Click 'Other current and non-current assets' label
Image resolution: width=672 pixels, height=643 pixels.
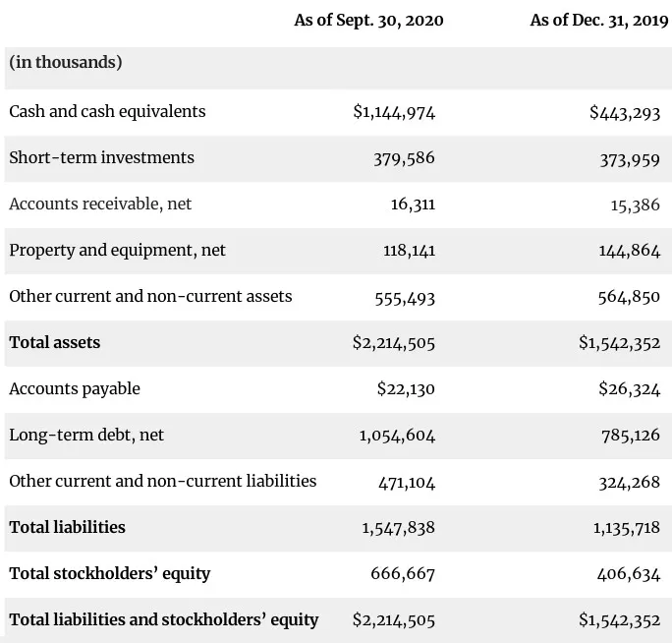click(150, 297)
